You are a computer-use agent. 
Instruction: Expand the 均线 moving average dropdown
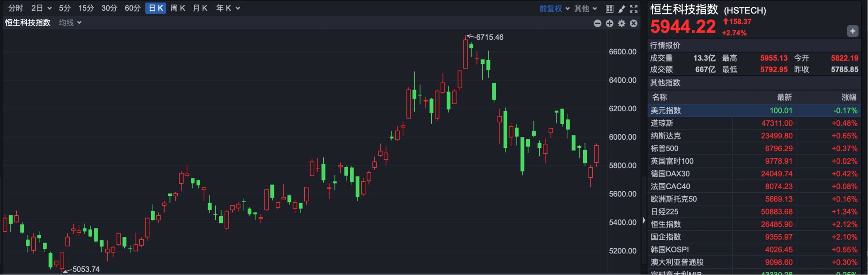click(70, 23)
